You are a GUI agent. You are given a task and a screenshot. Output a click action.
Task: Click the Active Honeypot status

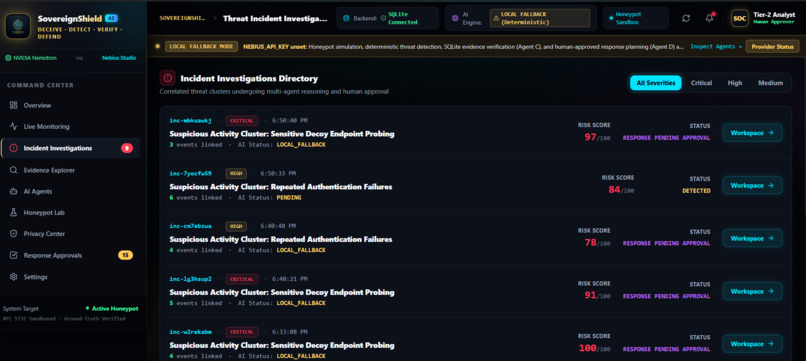112,309
